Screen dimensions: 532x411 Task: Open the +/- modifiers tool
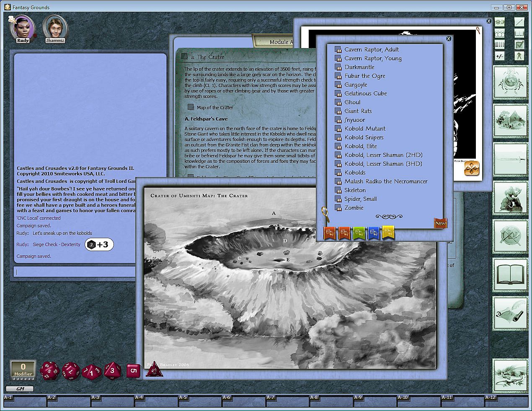(x=500, y=56)
